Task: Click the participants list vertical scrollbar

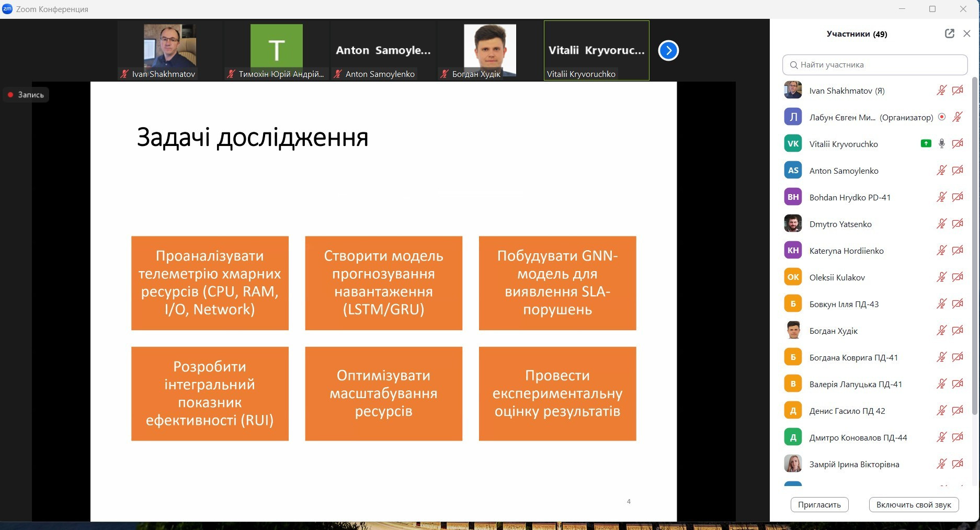Action: 974,246
